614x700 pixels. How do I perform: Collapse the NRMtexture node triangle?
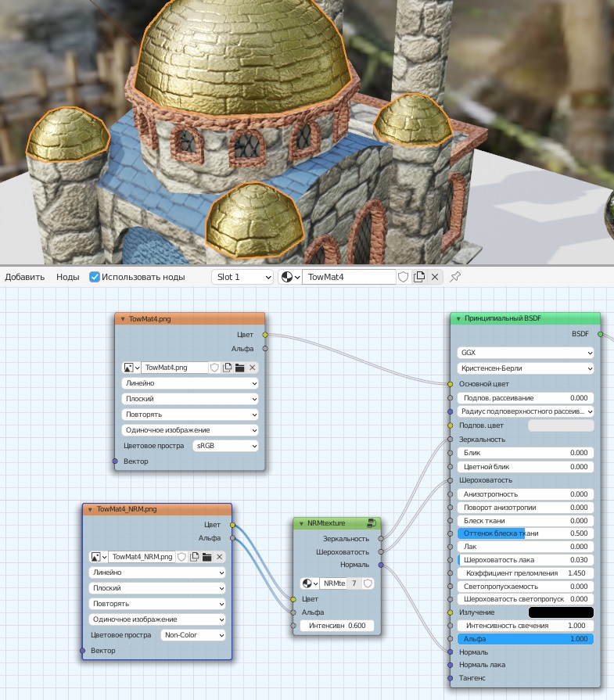pyautogui.click(x=301, y=523)
